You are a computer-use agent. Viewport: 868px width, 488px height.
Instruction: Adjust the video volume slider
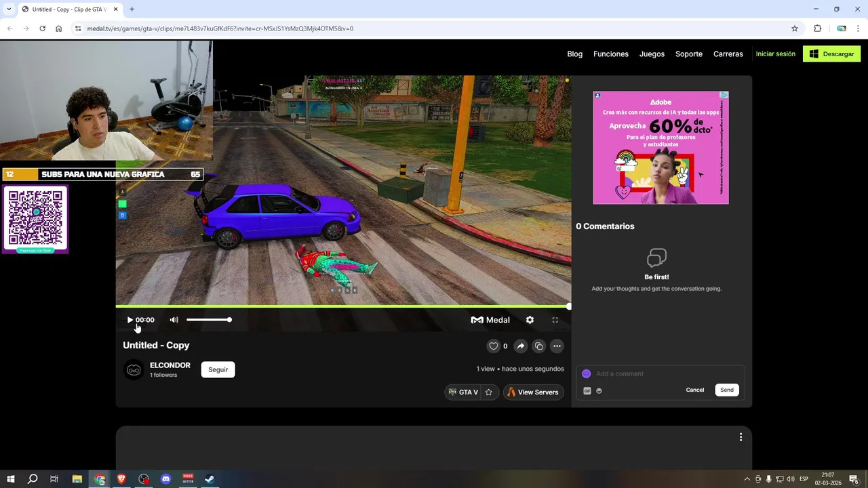click(x=209, y=320)
